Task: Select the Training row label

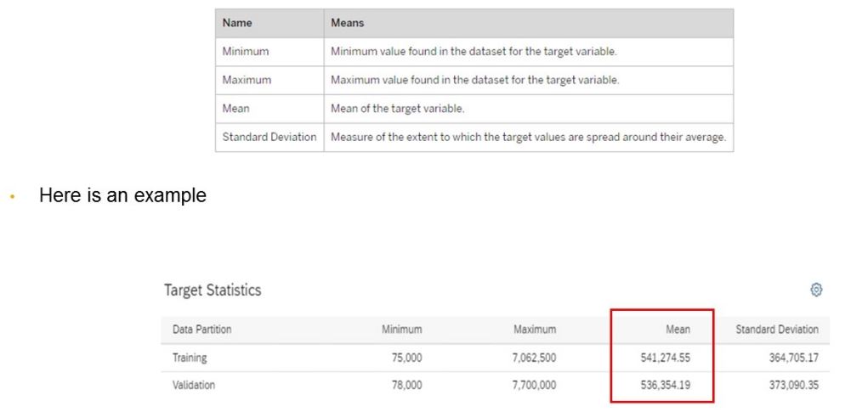Action: [190, 358]
